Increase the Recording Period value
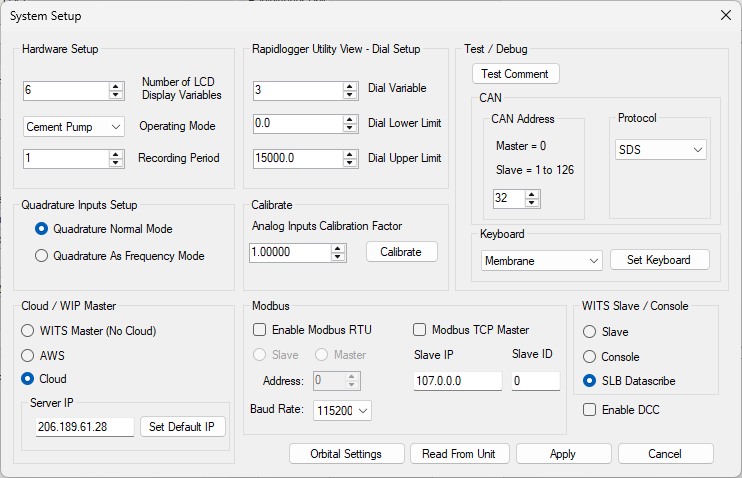 click(115, 154)
